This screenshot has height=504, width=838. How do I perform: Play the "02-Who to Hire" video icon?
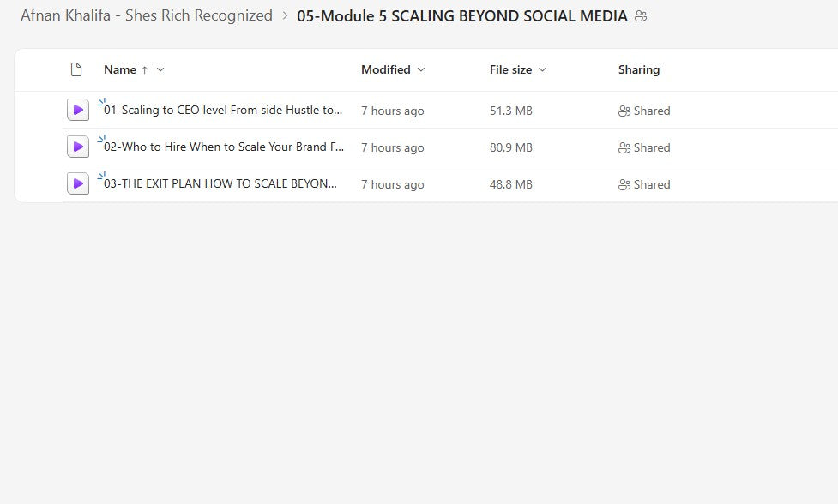coord(78,147)
